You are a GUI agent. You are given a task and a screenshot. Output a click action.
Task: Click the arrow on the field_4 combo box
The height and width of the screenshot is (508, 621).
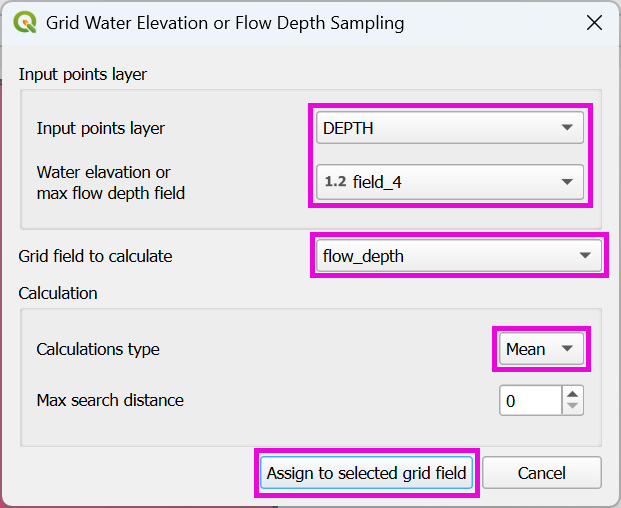click(x=567, y=181)
